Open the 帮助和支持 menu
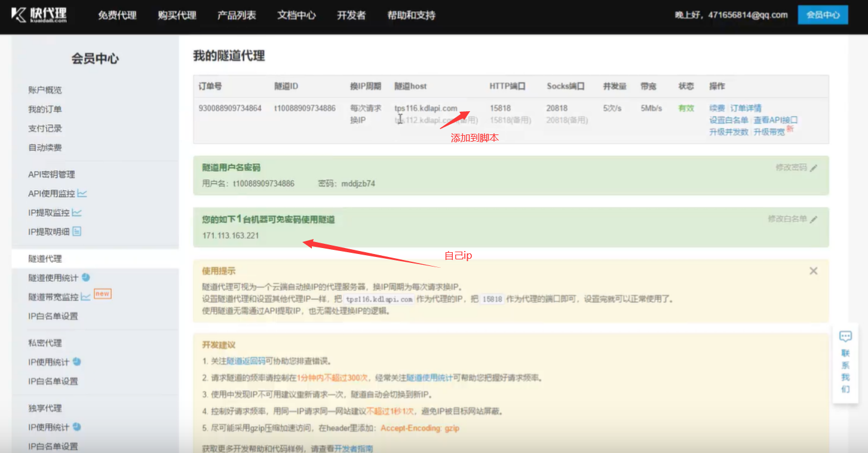Viewport: 868px width, 453px height. click(x=411, y=15)
